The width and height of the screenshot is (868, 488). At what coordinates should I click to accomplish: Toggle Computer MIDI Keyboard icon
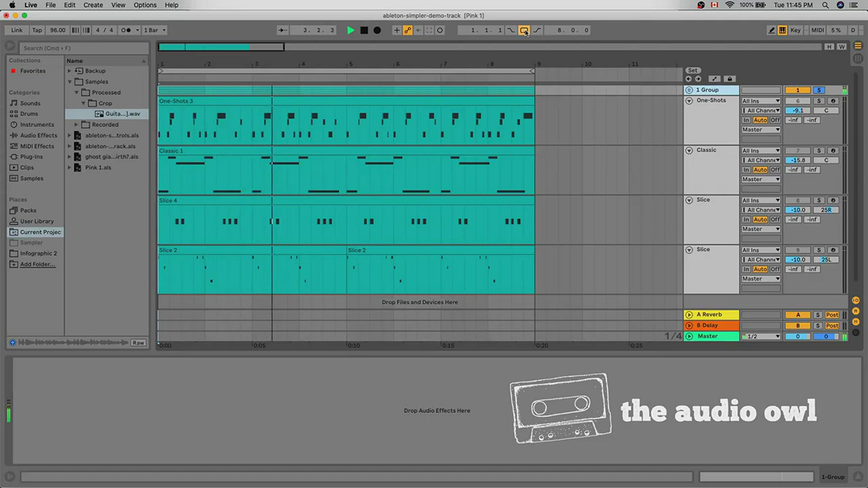coord(782,30)
